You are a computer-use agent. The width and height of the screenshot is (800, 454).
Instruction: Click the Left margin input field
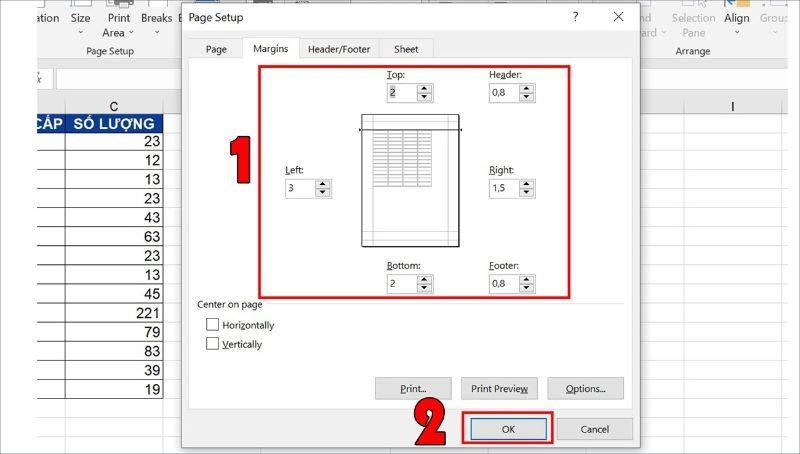point(300,188)
